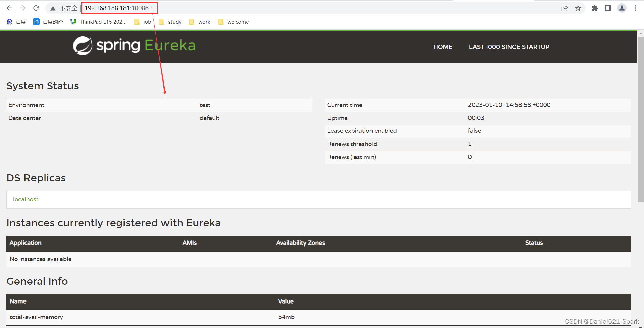Open the extensions puzzle icon
Image resolution: width=644 pixels, height=328 pixels.
click(595, 8)
